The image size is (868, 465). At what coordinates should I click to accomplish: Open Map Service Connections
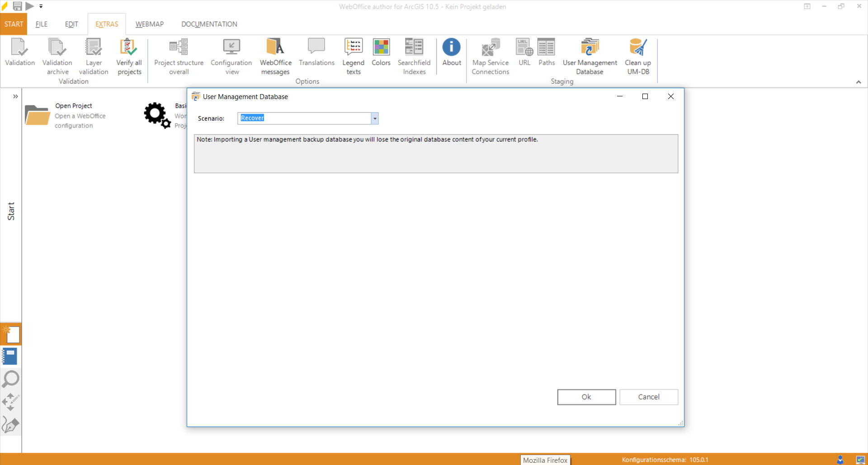(x=490, y=54)
